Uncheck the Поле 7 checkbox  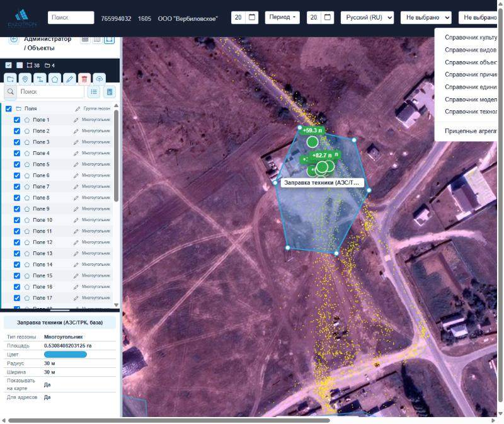tap(17, 186)
